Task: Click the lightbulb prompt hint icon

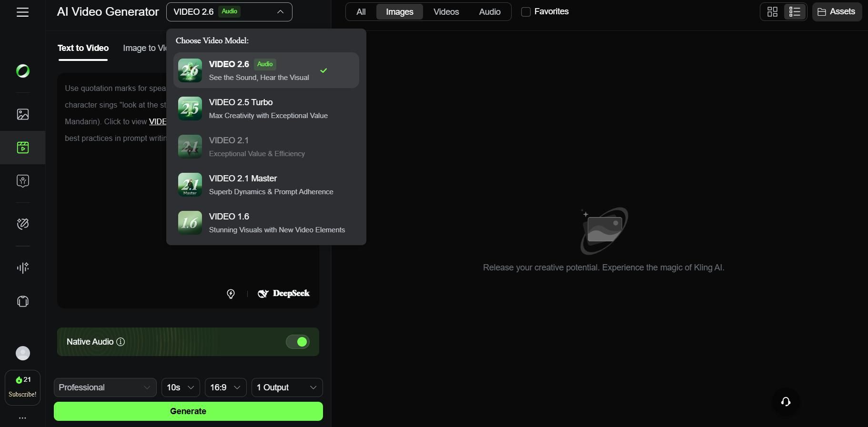Action: [x=231, y=294]
